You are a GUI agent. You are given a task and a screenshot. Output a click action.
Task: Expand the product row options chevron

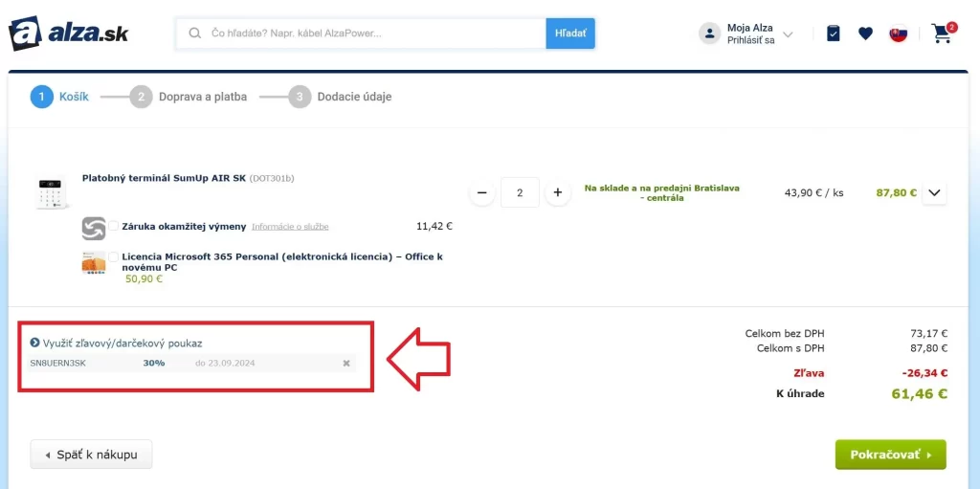click(934, 192)
